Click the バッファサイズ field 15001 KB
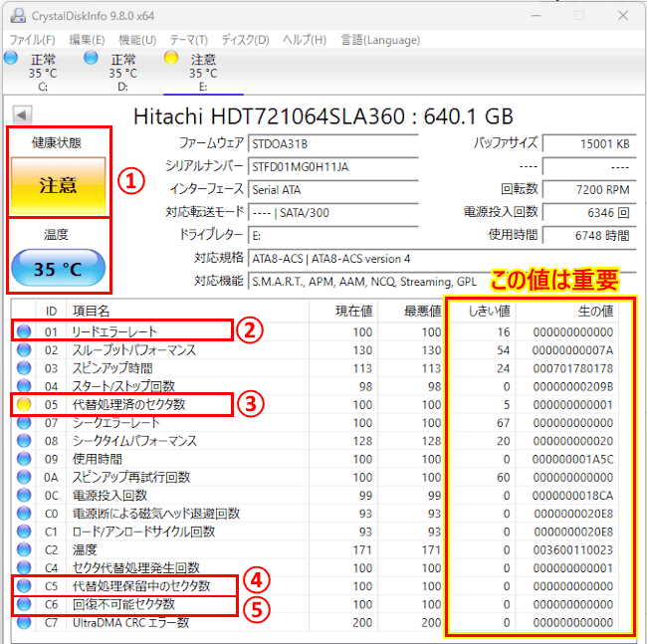This screenshot has width=647, height=644. (589, 144)
